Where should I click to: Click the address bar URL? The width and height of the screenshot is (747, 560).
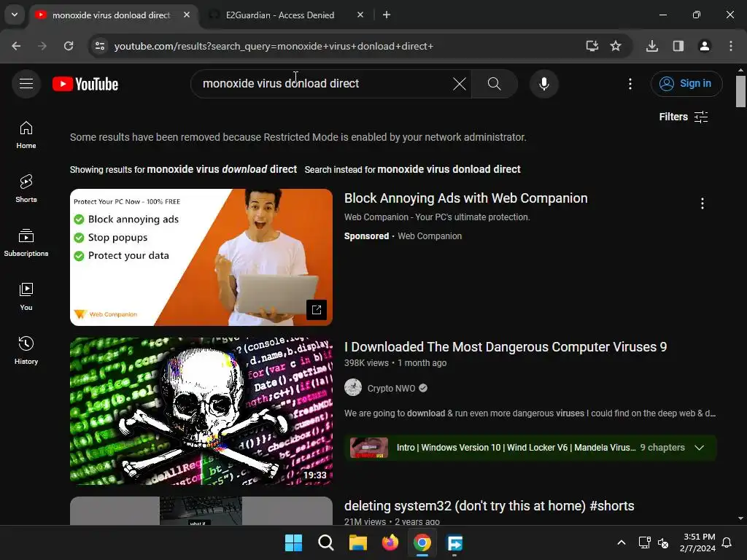[x=274, y=46]
